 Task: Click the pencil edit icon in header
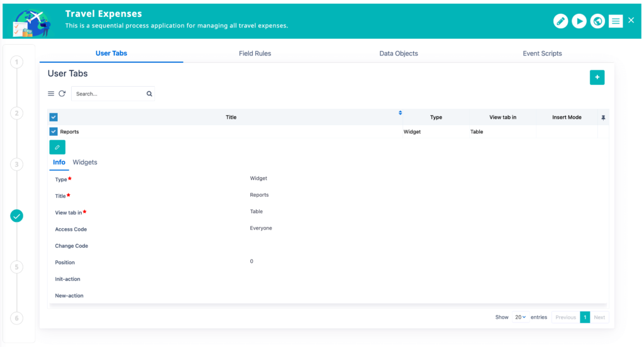point(560,21)
